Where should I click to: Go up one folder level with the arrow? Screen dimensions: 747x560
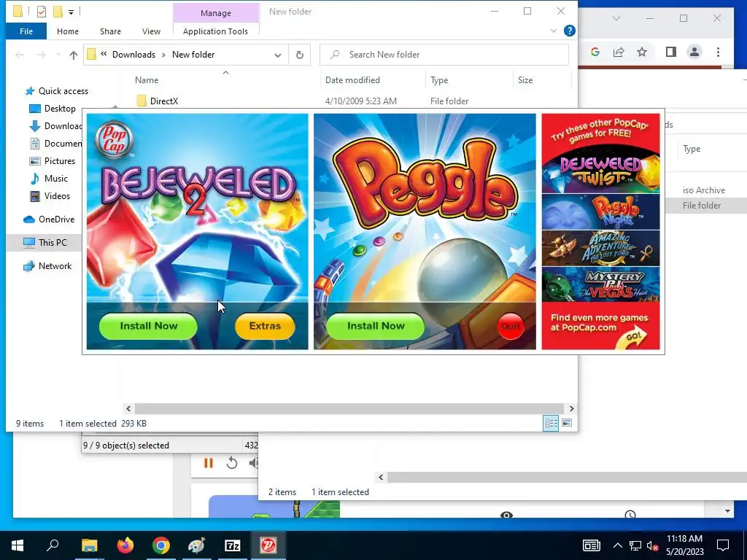74,55
